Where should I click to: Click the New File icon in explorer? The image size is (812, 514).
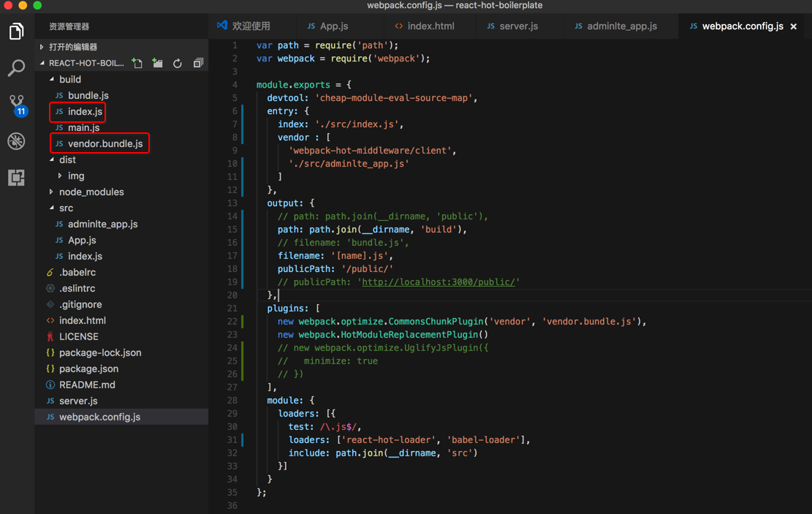[x=137, y=64]
